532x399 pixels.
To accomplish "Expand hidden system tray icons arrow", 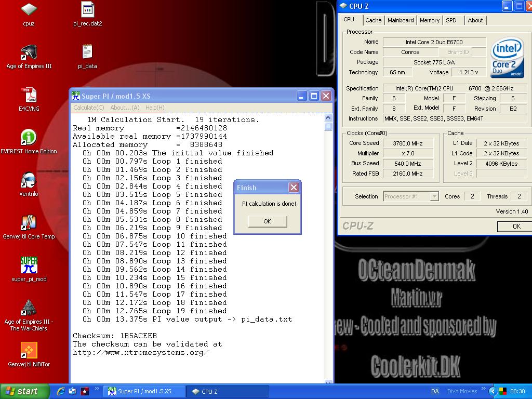I will click(493, 391).
